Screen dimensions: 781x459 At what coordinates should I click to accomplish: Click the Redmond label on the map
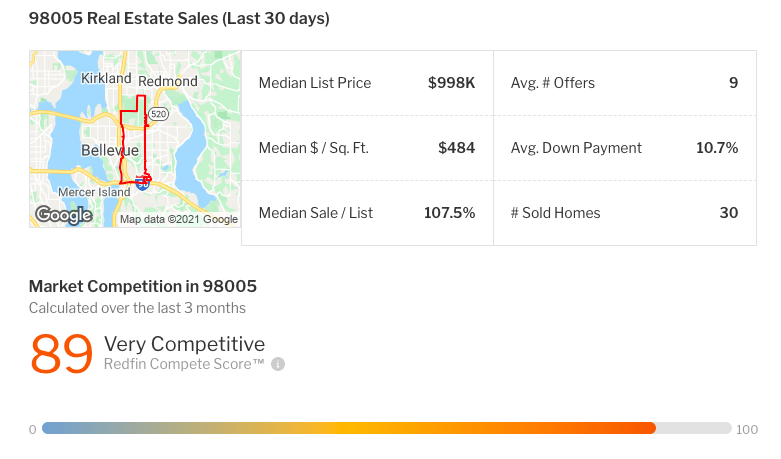[x=168, y=81]
